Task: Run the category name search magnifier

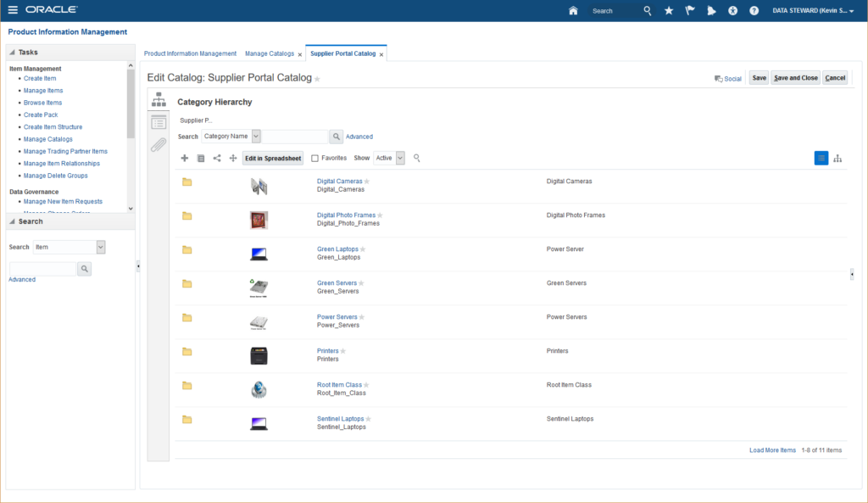Action: (x=336, y=137)
